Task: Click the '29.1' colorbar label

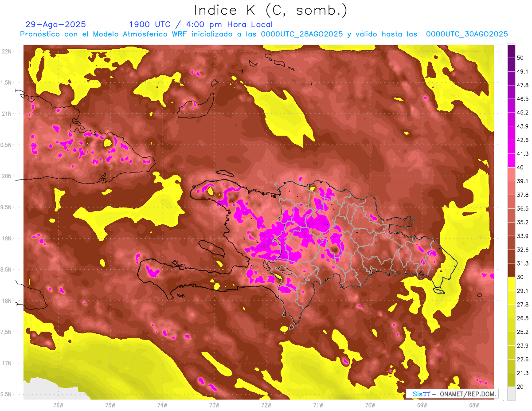Action: click(522, 291)
